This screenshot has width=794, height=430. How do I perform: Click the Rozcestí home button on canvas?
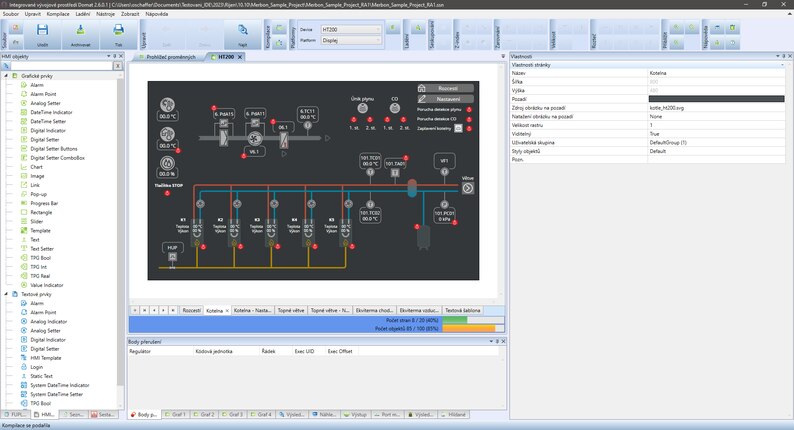click(x=446, y=88)
